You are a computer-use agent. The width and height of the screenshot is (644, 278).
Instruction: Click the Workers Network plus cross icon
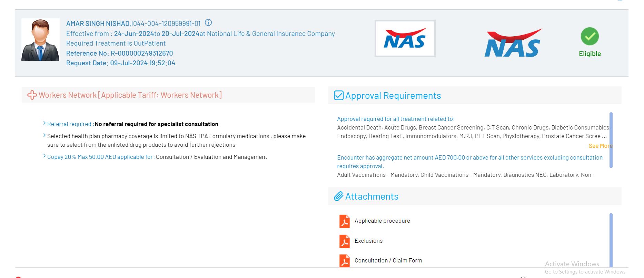[x=32, y=95]
